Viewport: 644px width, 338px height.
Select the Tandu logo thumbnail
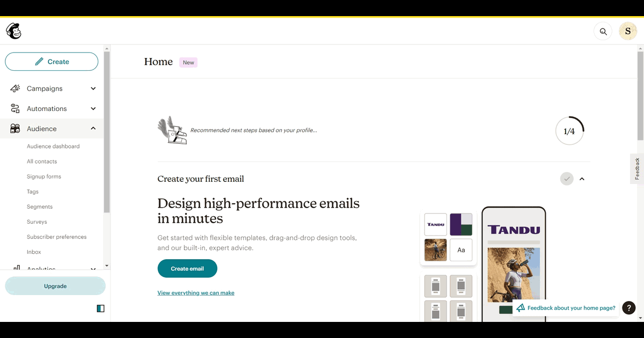[x=436, y=224]
